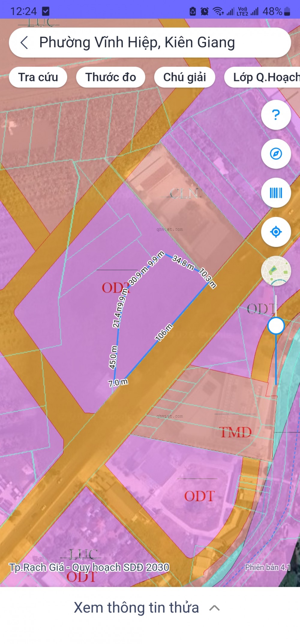Tap the CLN zoning area label
This screenshot has height=644, width=300.
click(184, 194)
